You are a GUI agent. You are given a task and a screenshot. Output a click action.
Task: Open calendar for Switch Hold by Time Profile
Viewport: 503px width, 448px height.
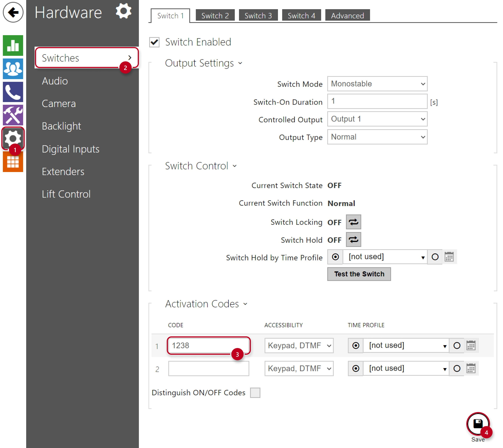coord(449,257)
